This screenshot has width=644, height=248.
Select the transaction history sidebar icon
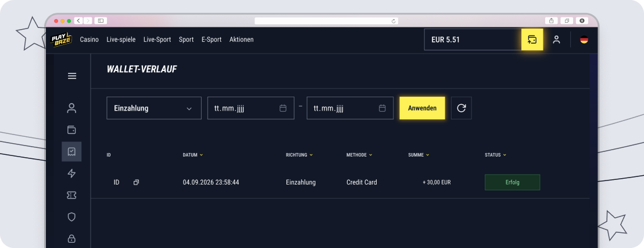click(71, 151)
